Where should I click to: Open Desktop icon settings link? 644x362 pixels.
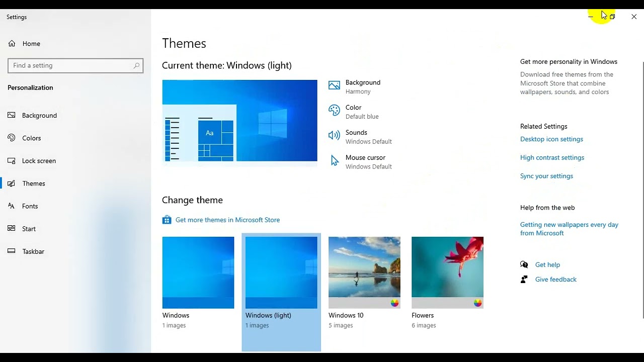[x=551, y=139]
